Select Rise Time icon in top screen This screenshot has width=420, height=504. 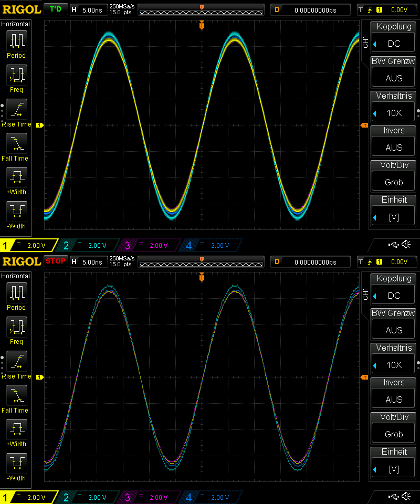click(x=16, y=109)
